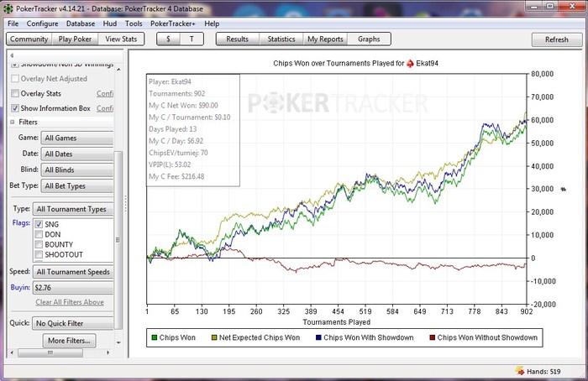Click the spade icon next to Ekat94

[410, 63]
